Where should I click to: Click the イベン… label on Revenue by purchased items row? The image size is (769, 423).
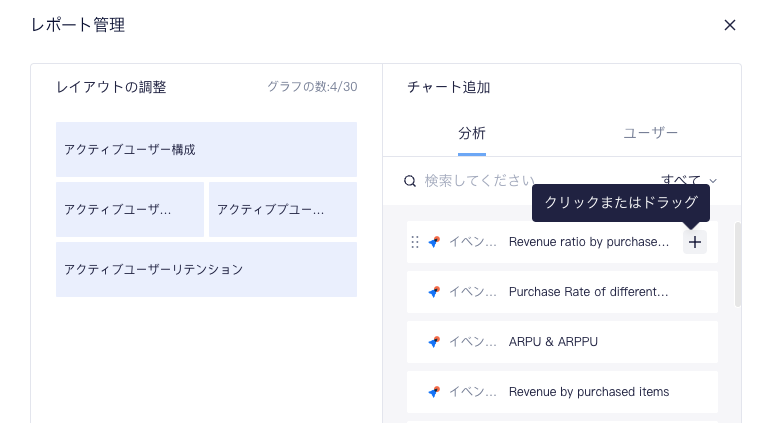(473, 392)
